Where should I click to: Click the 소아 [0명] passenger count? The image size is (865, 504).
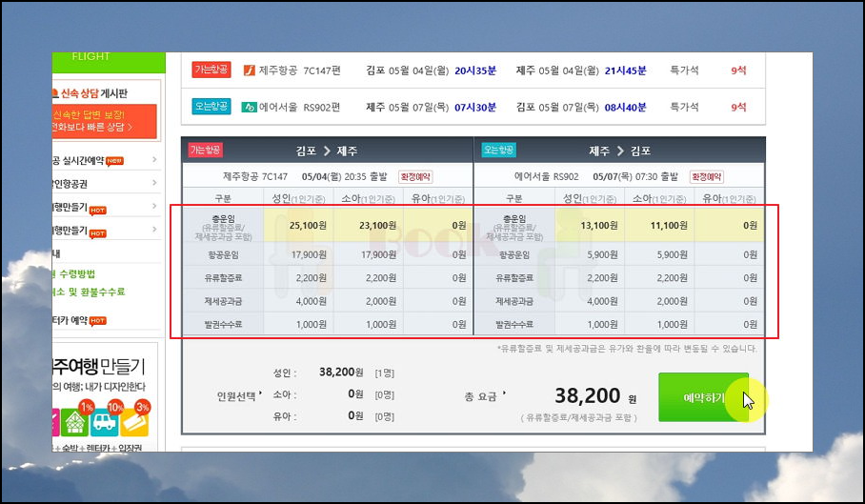click(385, 394)
